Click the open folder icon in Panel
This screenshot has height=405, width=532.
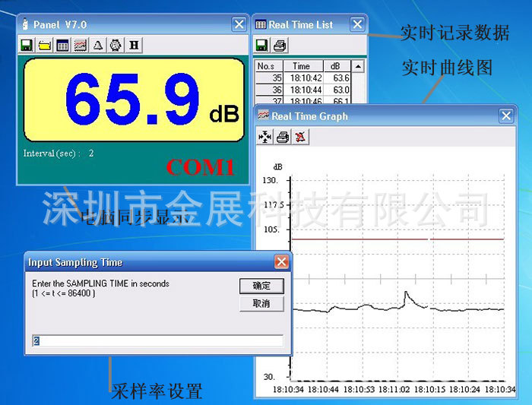[45, 45]
